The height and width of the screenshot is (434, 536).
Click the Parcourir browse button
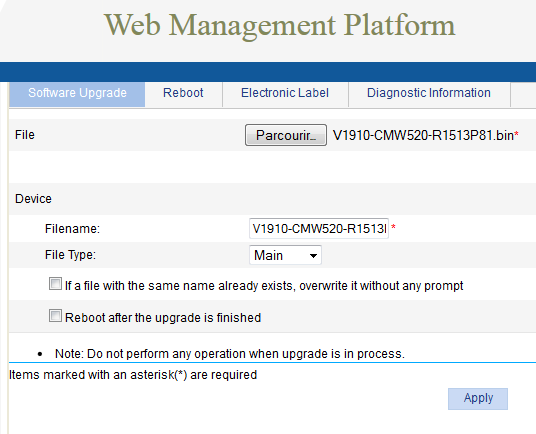pyautogui.click(x=286, y=135)
